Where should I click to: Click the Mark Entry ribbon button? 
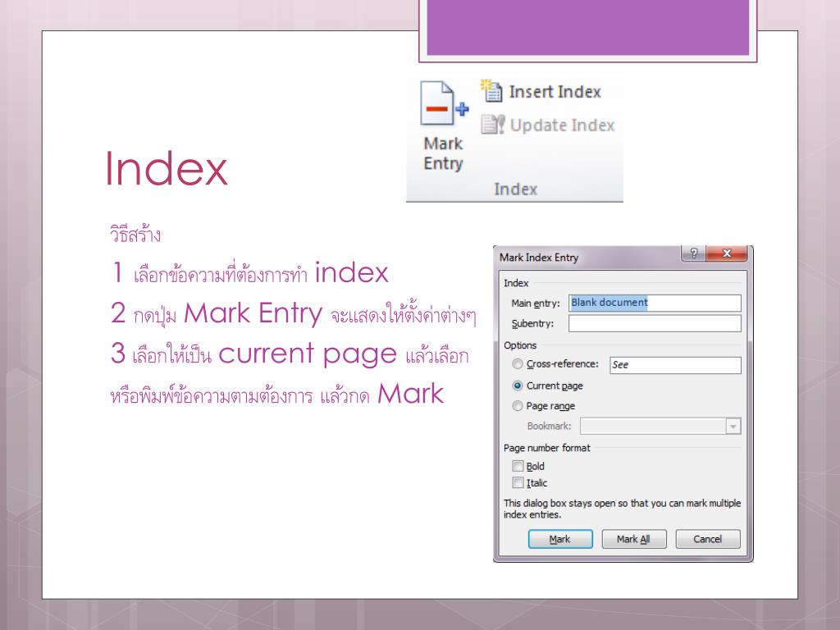[x=444, y=127]
